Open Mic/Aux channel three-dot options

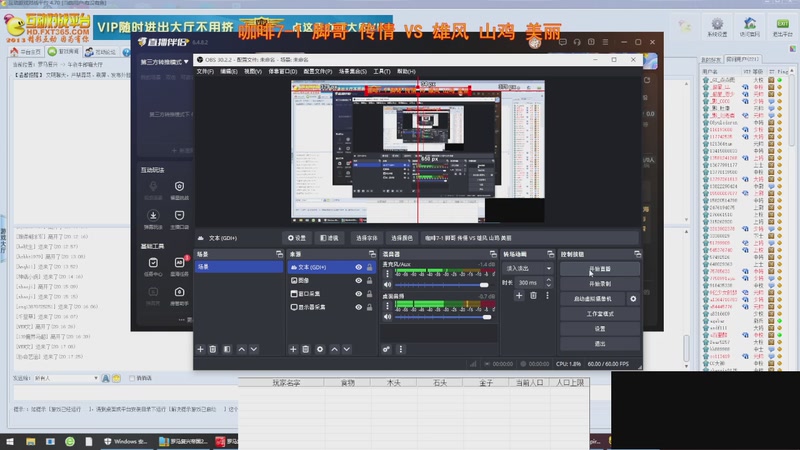tap(387, 274)
